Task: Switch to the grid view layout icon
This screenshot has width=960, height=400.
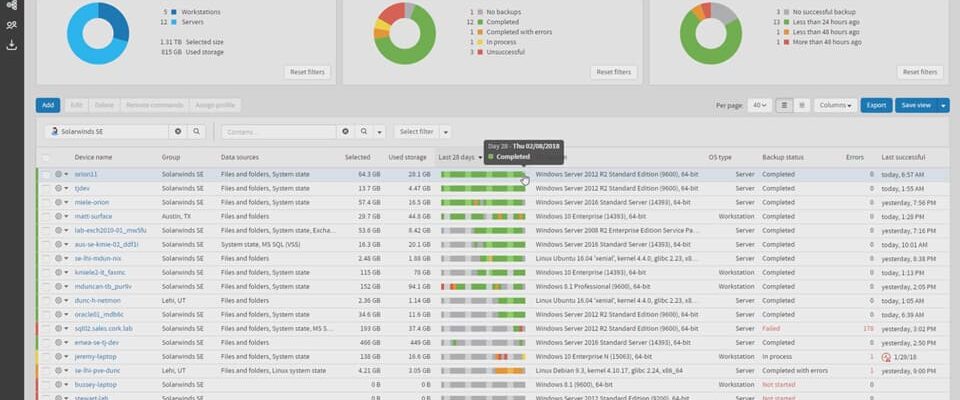Action: click(x=801, y=105)
